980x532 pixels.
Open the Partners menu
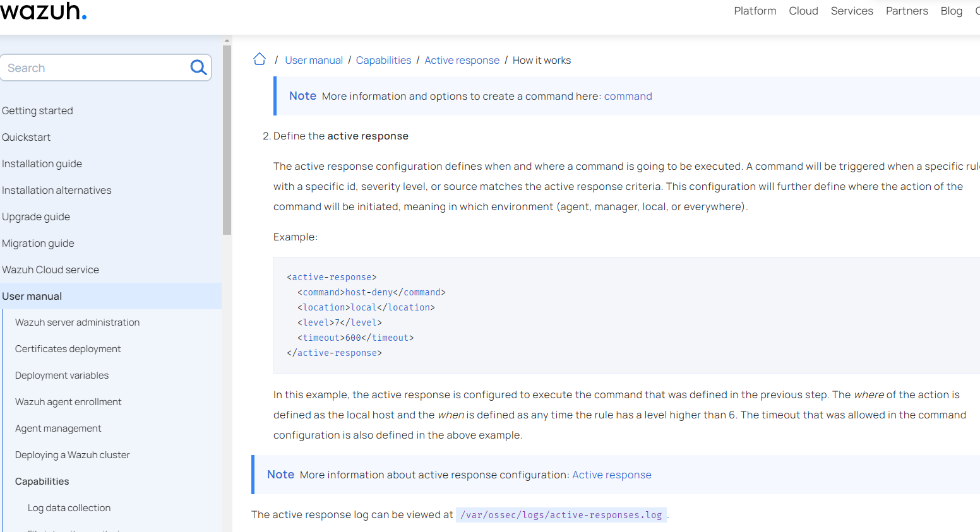tap(907, 11)
